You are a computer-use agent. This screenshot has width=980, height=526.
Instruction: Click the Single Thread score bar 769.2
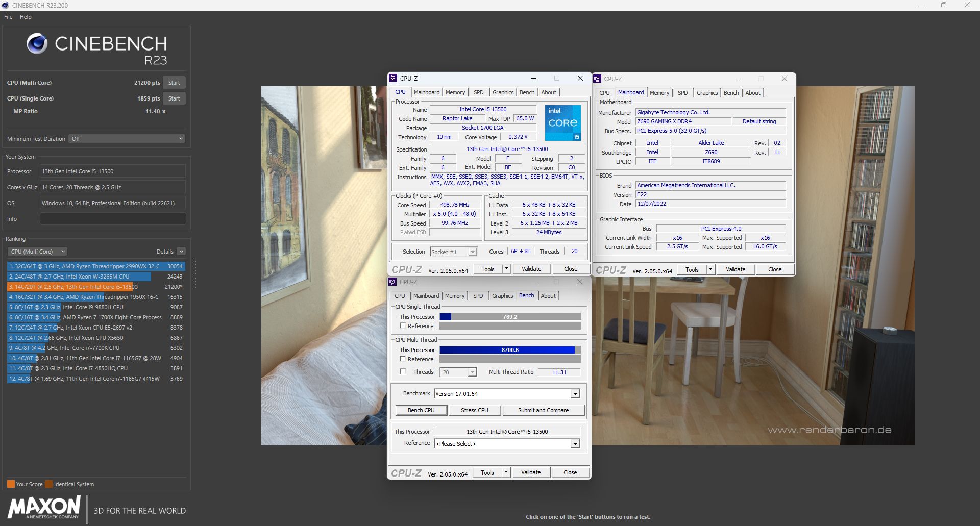click(510, 317)
